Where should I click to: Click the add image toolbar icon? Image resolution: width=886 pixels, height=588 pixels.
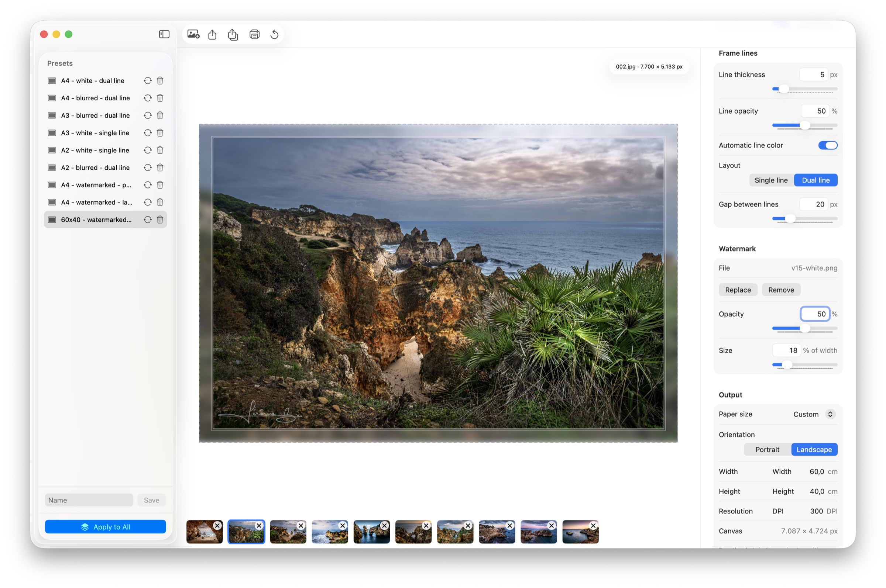[x=193, y=34]
